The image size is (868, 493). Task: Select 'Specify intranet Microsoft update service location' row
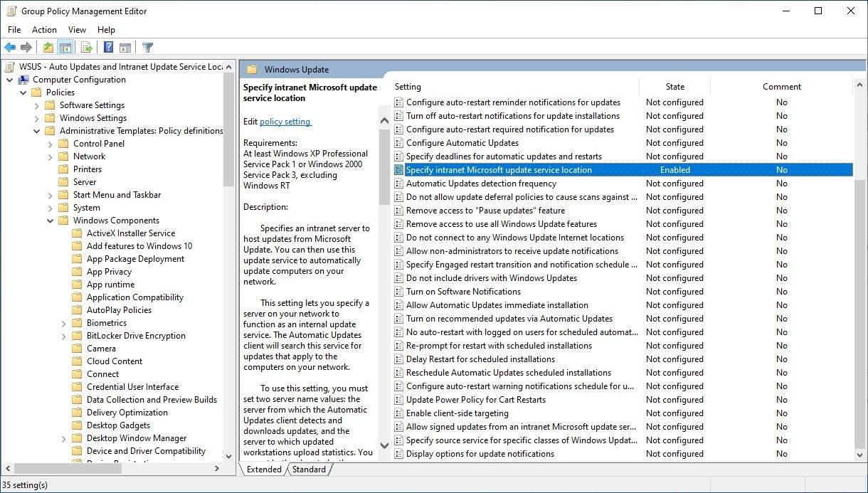click(623, 170)
